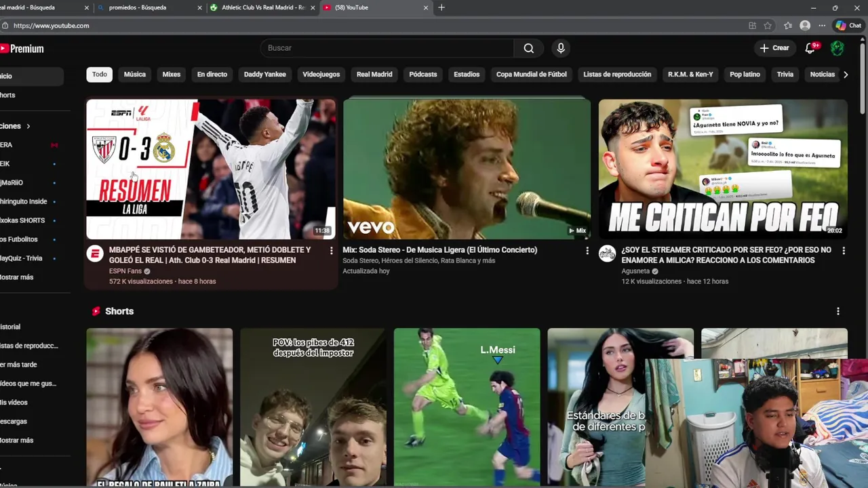Image resolution: width=868 pixels, height=488 pixels.
Task: Open the notifications bell
Action: tap(811, 48)
